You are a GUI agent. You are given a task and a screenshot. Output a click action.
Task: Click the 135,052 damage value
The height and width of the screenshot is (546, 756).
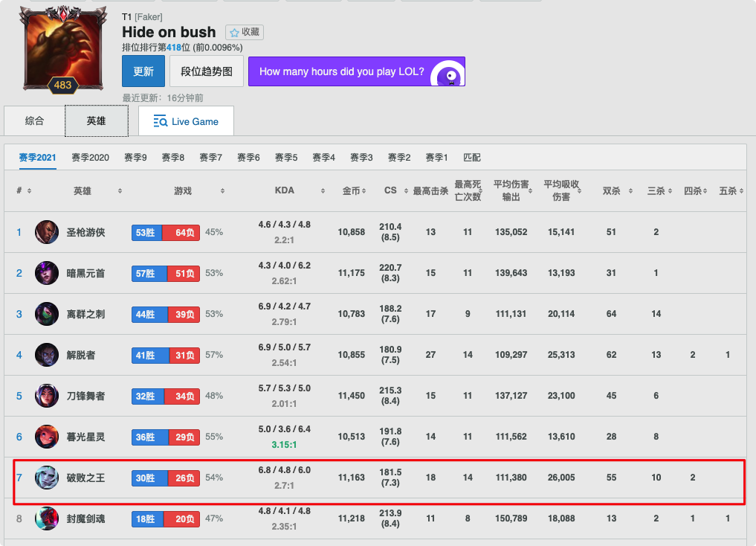coord(511,232)
